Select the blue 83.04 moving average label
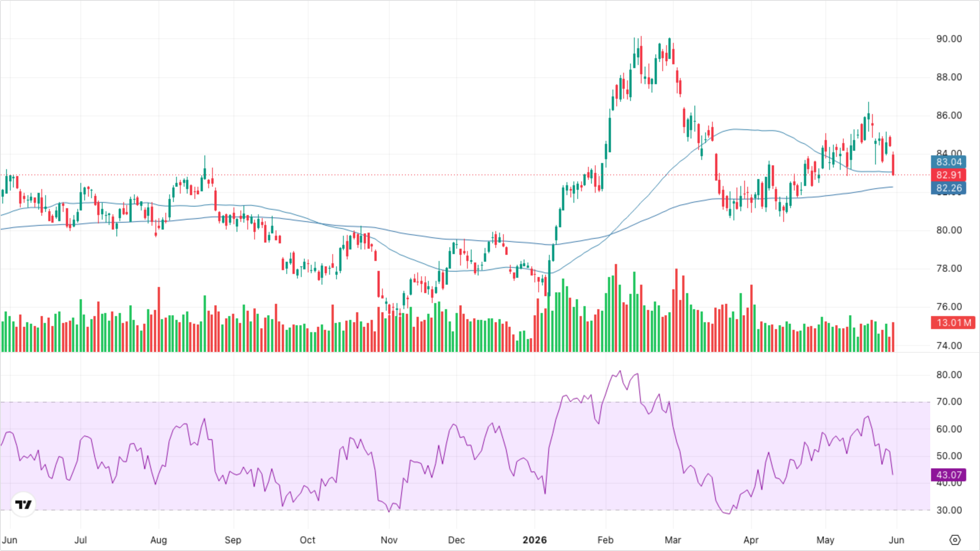Image resolution: width=980 pixels, height=551 pixels. 949,162
